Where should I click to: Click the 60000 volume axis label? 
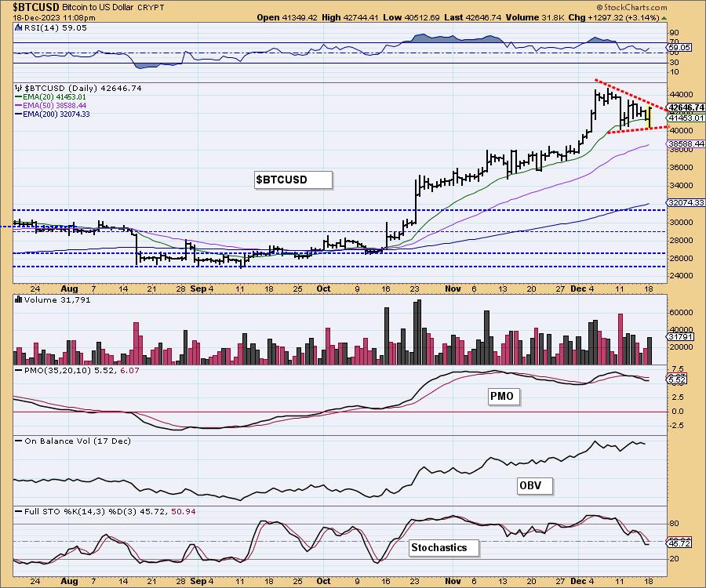[x=681, y=312]
